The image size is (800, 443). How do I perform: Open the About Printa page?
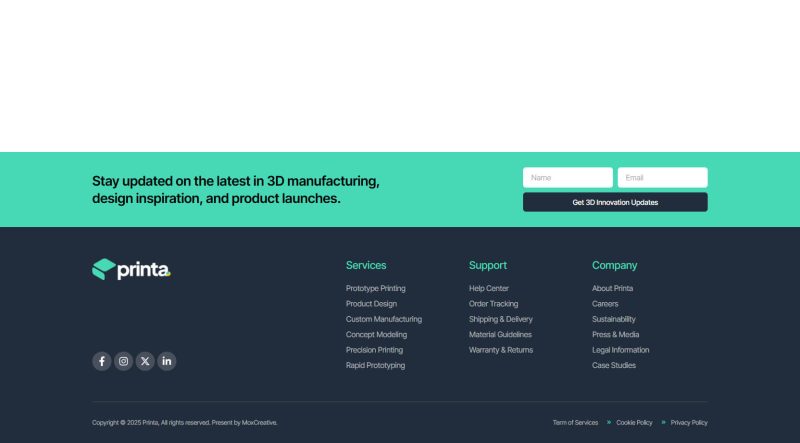pos(612,288)
